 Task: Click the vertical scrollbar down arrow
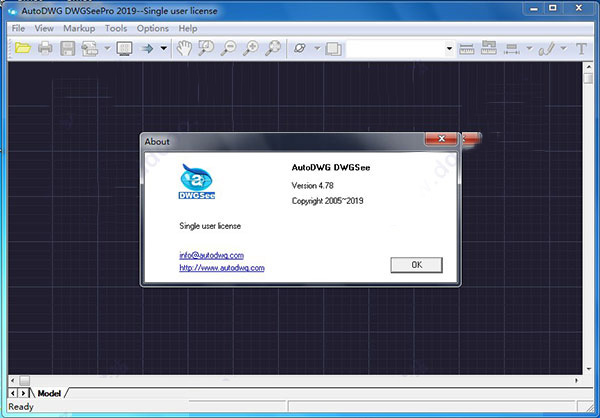coord(589,369)
